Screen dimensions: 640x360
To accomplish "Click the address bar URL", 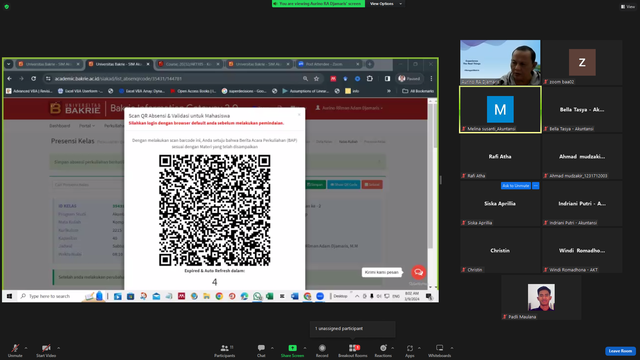I will point(118,78).
